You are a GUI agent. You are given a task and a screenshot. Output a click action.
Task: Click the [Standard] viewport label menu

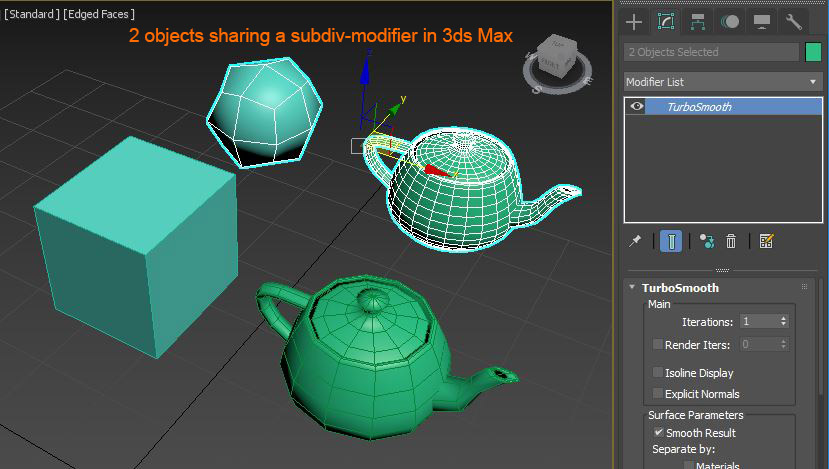click(x=32, y=14)
